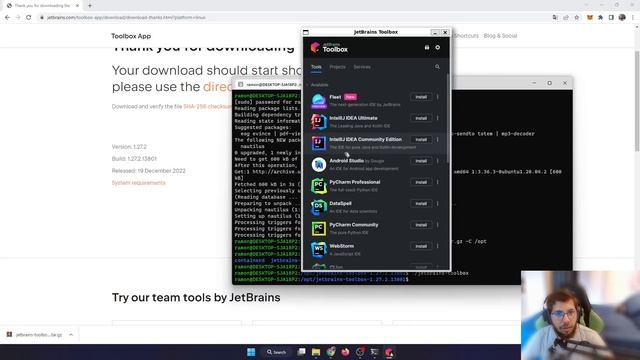Open the SHA-256 checksum link
Screen dimensions: 640x360
click(x=207, y=107)
